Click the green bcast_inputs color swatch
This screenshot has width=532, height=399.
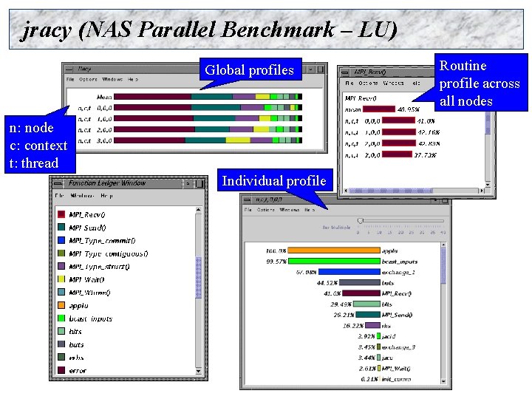(x=61, y=318)
